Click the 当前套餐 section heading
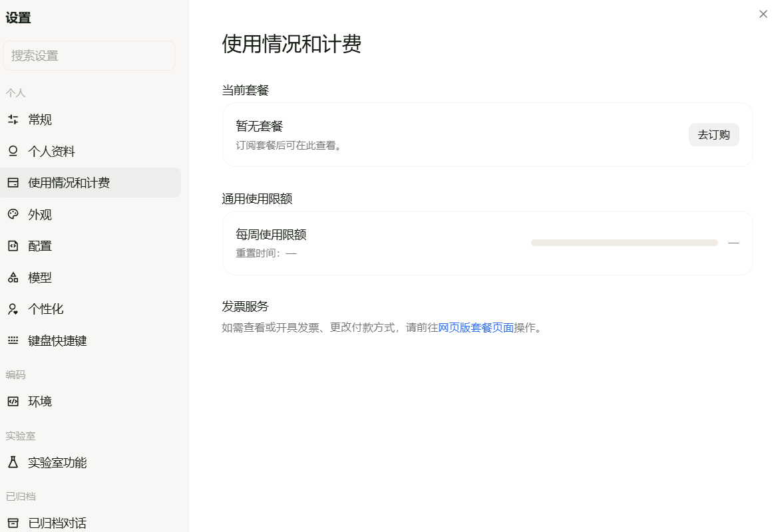 [x=245, y=90]
